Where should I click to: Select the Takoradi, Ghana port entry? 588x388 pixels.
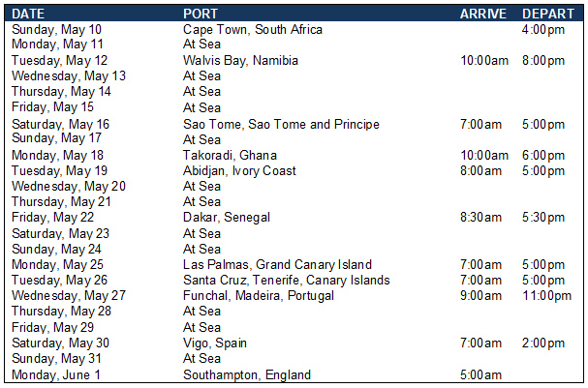[230, 155]
